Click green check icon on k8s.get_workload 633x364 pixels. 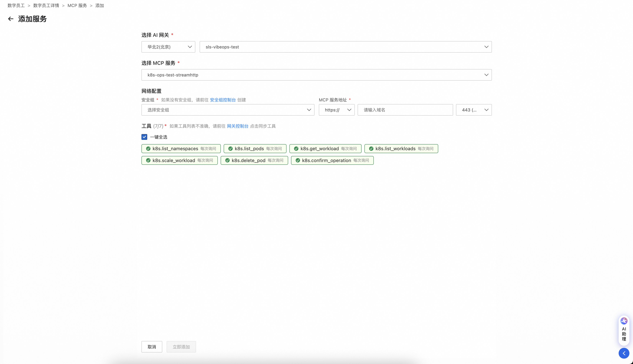point(296,148)
